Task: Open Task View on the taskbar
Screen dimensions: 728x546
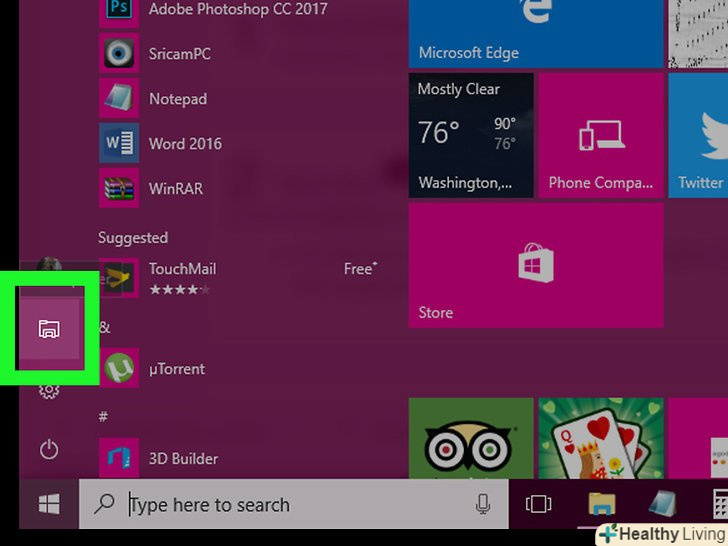Action: (x=538, y=504)
